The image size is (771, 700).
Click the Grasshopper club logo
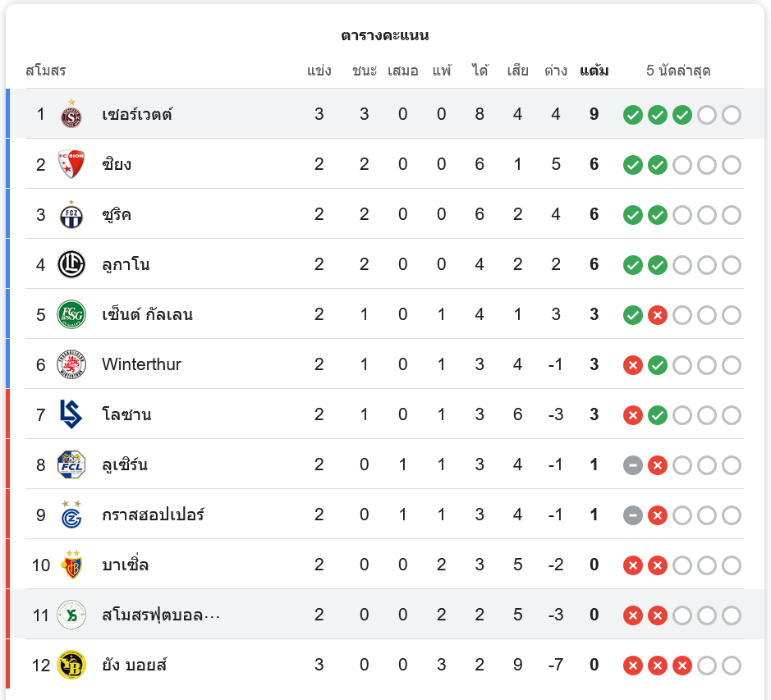click(x=71, y=515)
